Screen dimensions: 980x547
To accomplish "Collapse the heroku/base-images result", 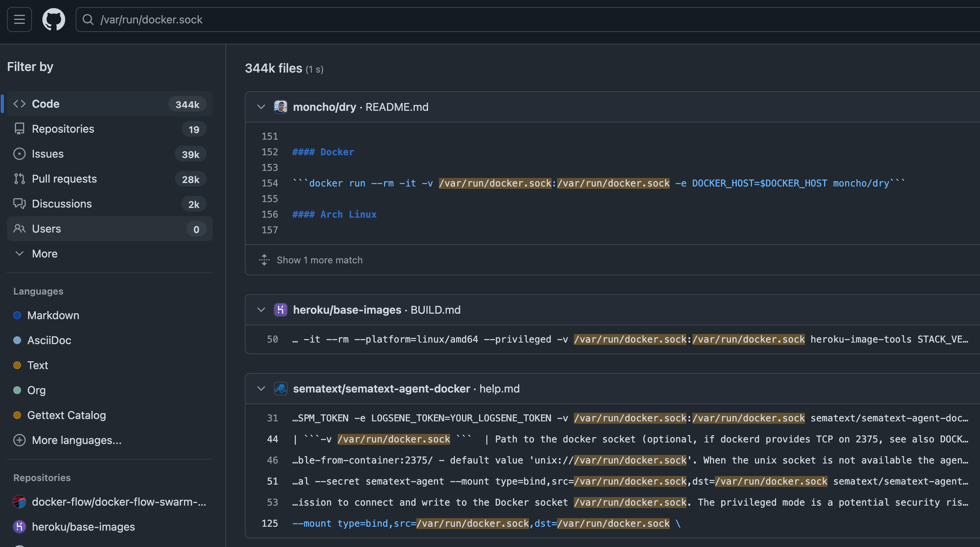I will tap(261, 310).
